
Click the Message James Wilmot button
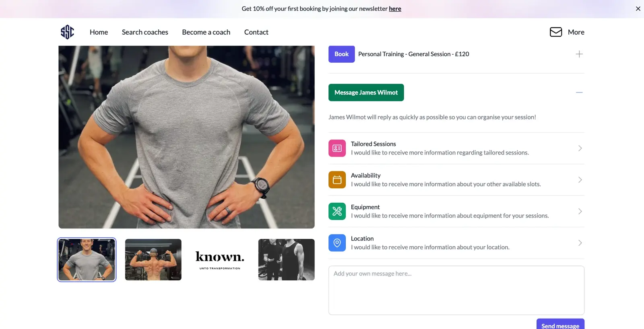[x=366, y=93]
